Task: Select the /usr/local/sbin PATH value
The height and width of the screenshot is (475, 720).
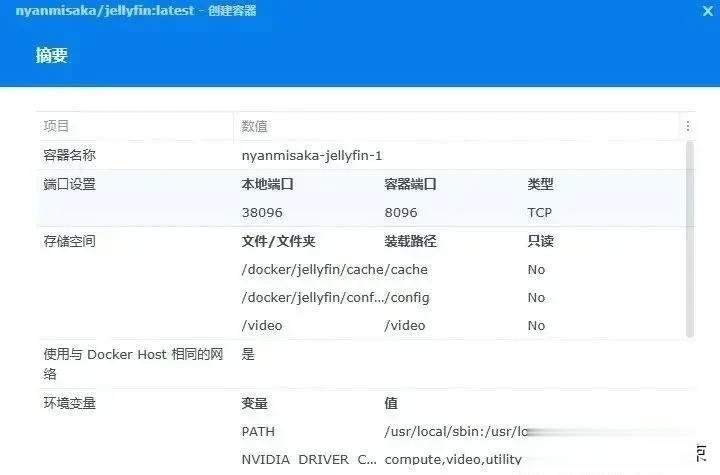Action: pyautogui.click(x=456, y=432)
